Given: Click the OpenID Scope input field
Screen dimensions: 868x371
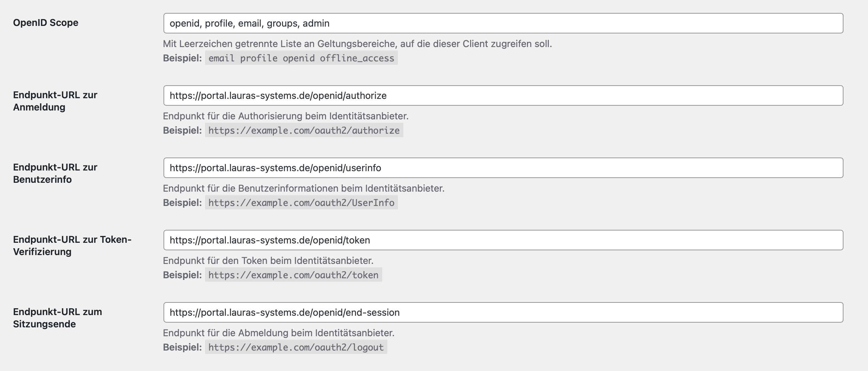Looking at the screenshot, I should [503, 23].
